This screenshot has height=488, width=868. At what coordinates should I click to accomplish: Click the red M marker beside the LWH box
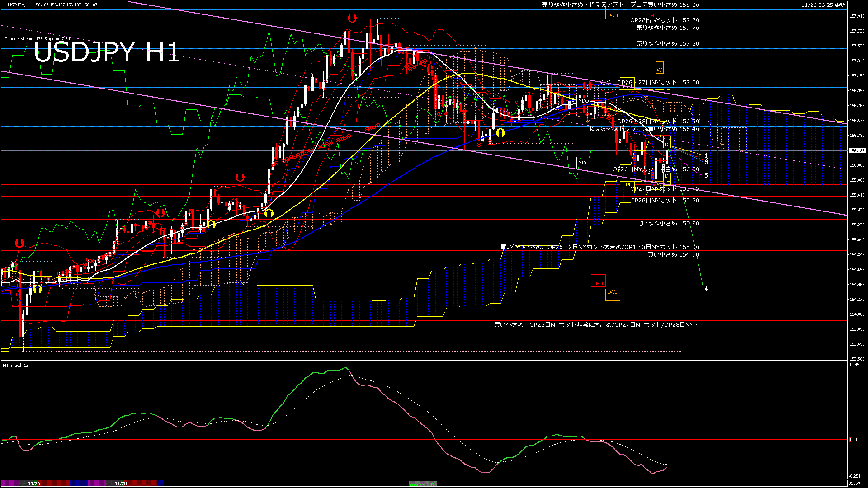[x=653, y=15]
